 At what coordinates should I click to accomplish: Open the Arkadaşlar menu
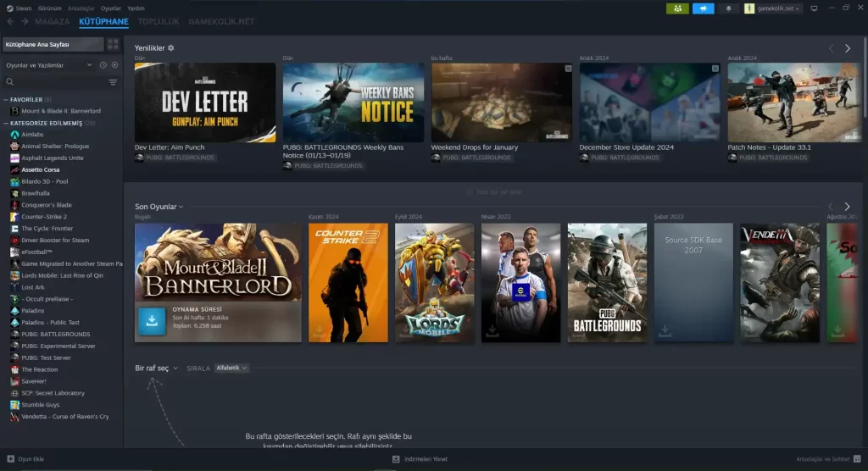(81, 8)
